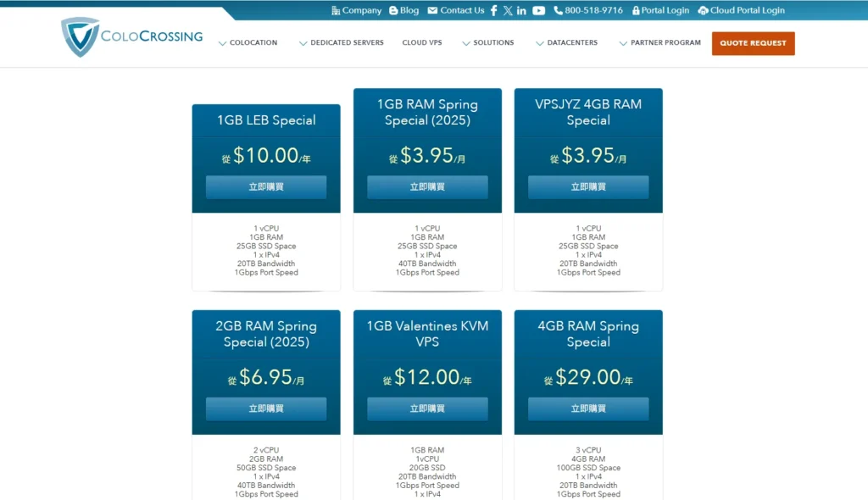Screen dimensions: 868x500
Task: Open the Portal Login link
Action: coord(665,10)
